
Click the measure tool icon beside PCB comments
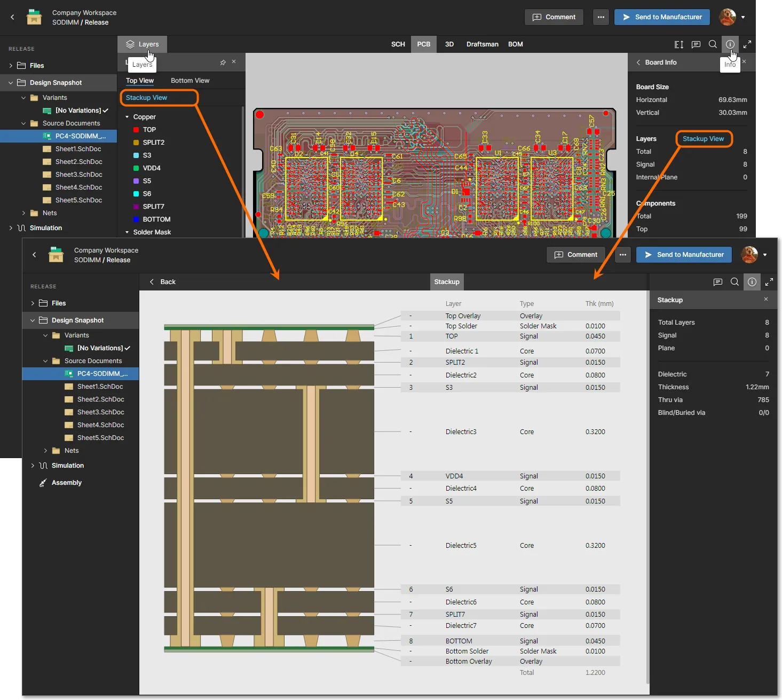click(678, 44)
